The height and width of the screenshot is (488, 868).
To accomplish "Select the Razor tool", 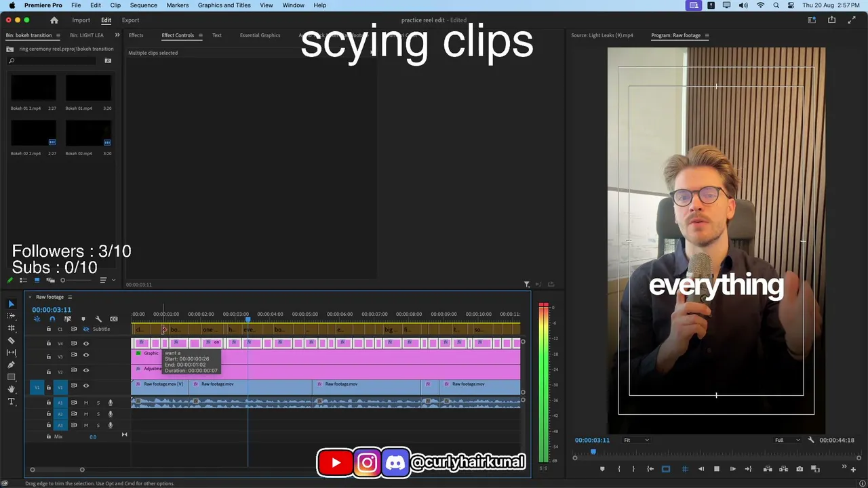I will (11, 340).
